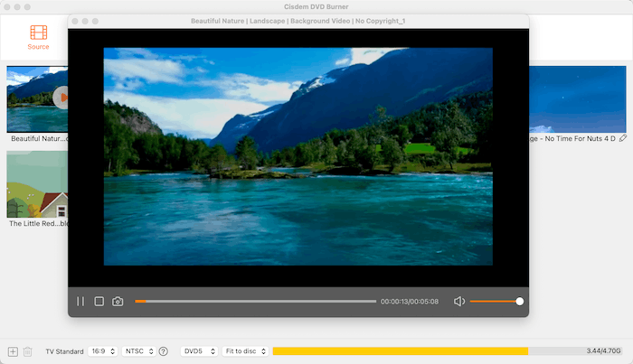Play the Beautiful Nature thumbnail
The width and height of the screenshot is (633, 364).
coord(61,97)
